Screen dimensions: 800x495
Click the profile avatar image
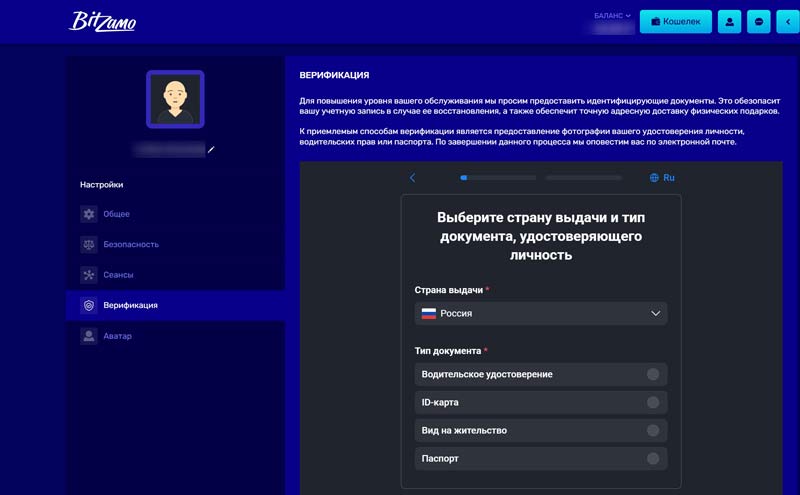click(x=175, y=99)
